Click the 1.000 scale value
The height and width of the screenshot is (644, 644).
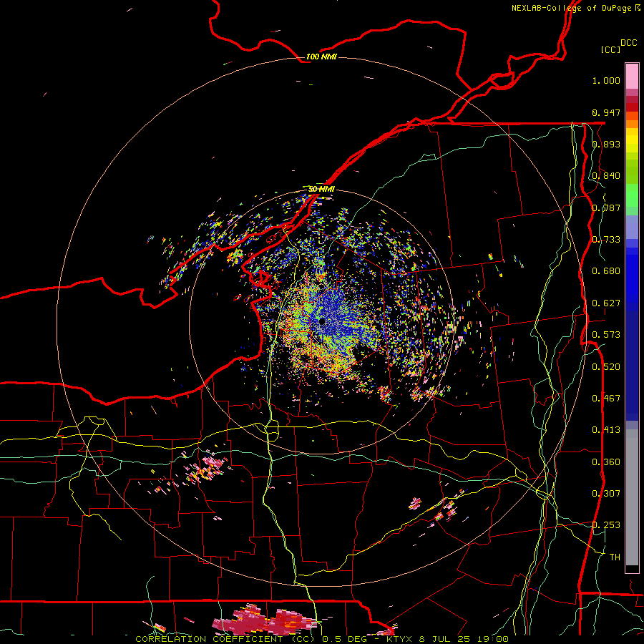point(606,80)
